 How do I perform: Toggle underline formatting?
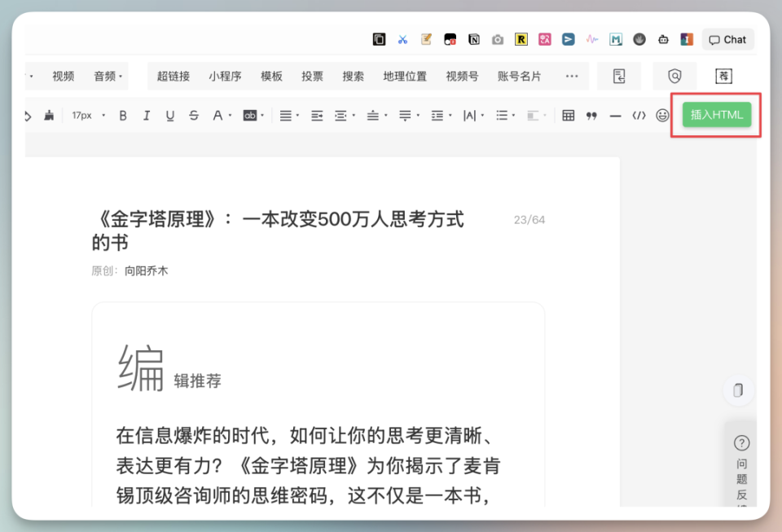point(170,116)
